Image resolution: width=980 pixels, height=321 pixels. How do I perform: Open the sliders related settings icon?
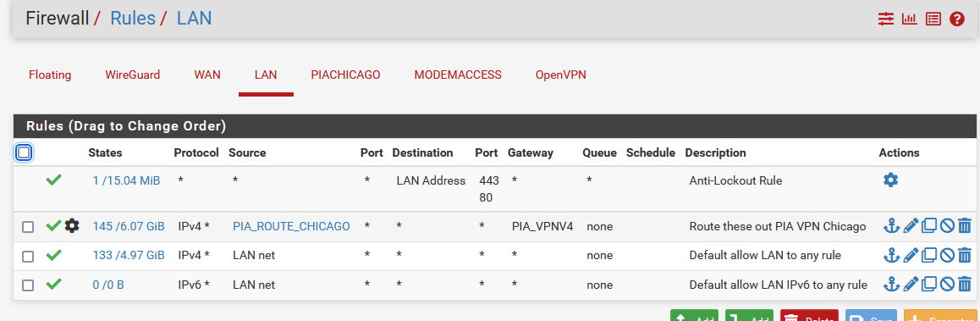[x=885, y=19]
